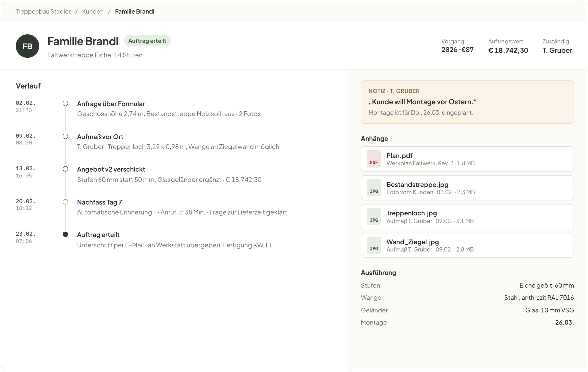The height and width of the screenshot is (372, 588).
Task: Click the JPG icon of Wand_Ziegel.jpg
Action: (374, 245)
